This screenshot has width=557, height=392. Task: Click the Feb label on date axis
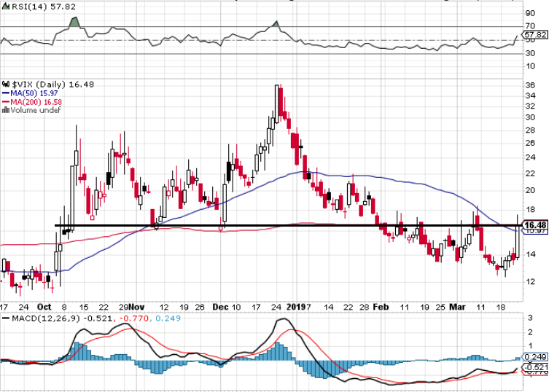coord(381,307)
